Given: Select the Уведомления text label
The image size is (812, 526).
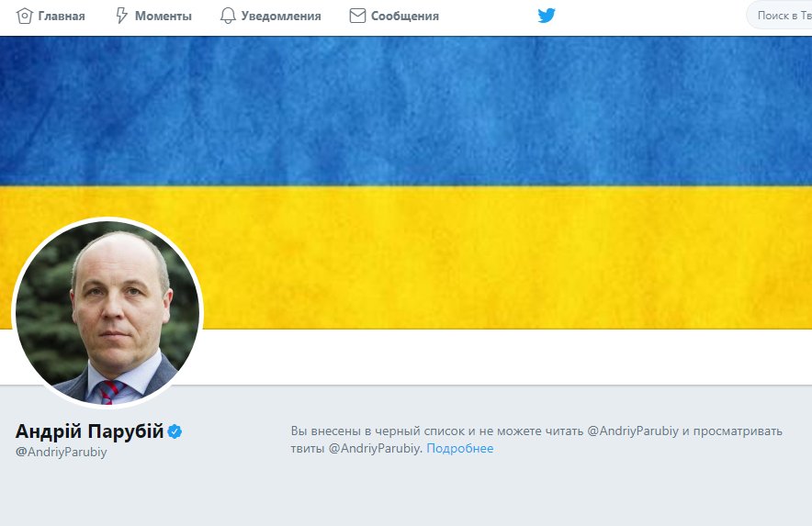Looking at the screenshot, I should [281, 16].
